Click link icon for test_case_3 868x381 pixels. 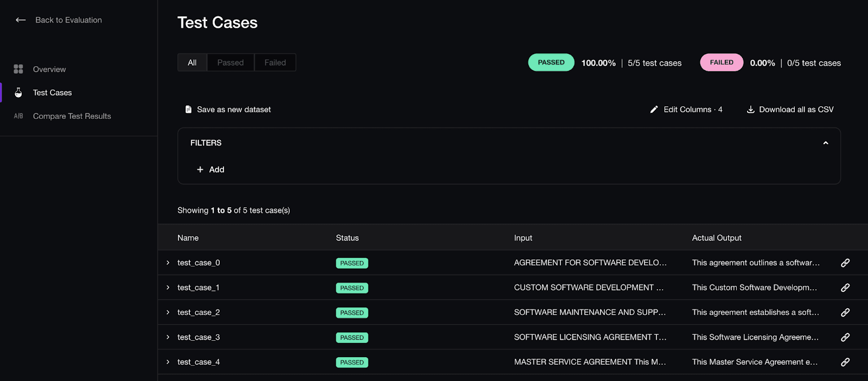[845, 337]
